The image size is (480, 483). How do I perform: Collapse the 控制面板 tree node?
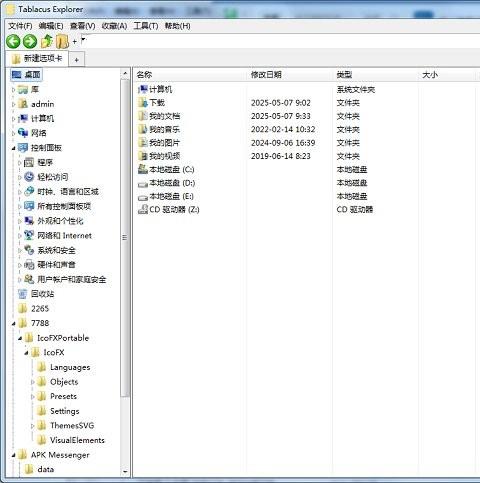13,148
